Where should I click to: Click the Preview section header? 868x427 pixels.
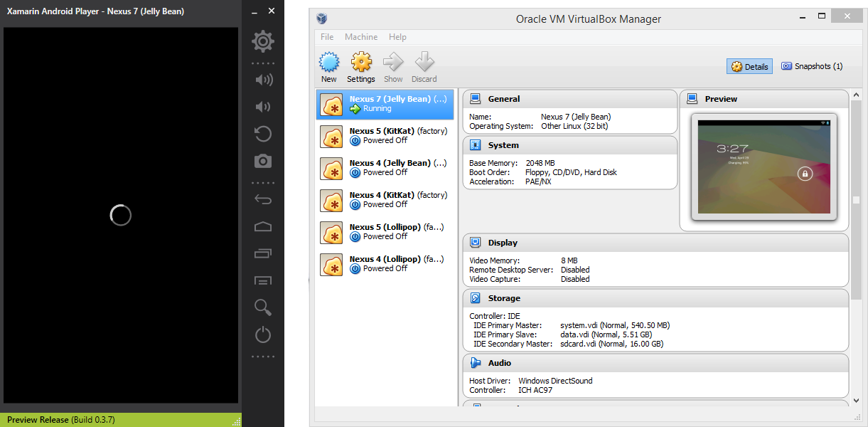click(x=764, y=99)
